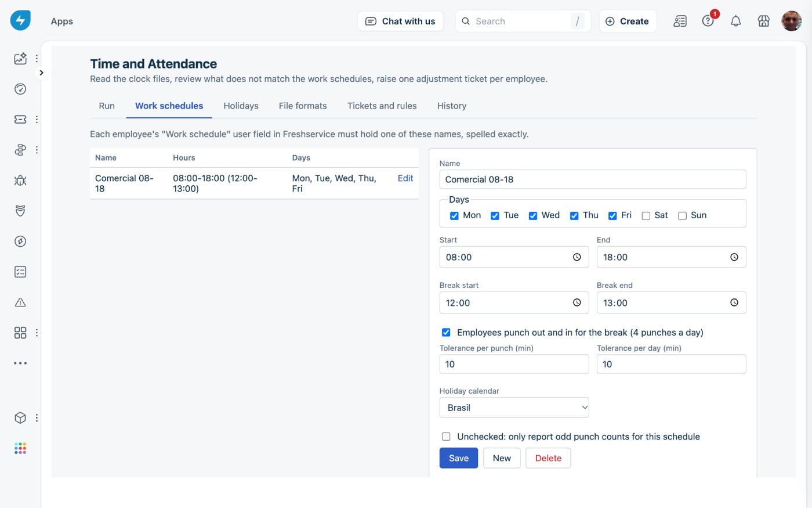Image resolution: width=812 pixels, height=508 pixels.
Task: Switch to the File formats tab
Action: point(303,106)
